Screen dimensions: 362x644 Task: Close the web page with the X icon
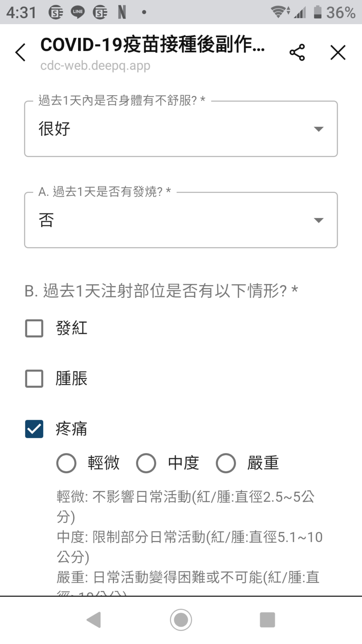[x=338, y=52]
